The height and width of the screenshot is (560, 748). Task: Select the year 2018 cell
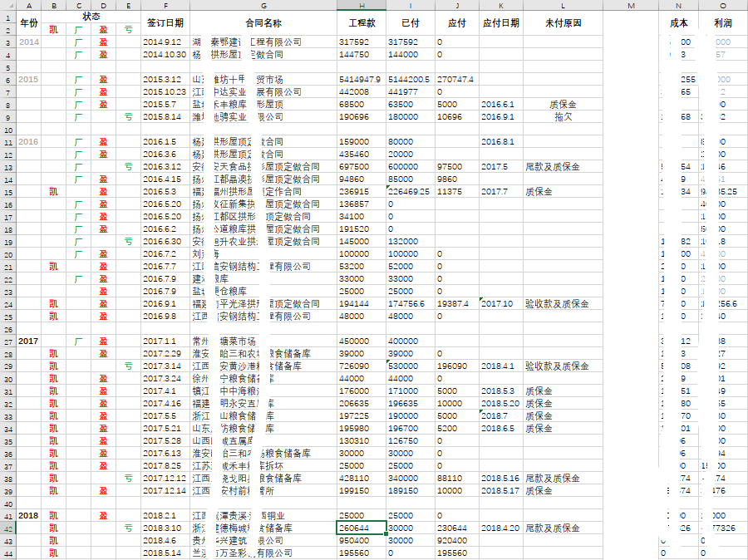point(29,516)
